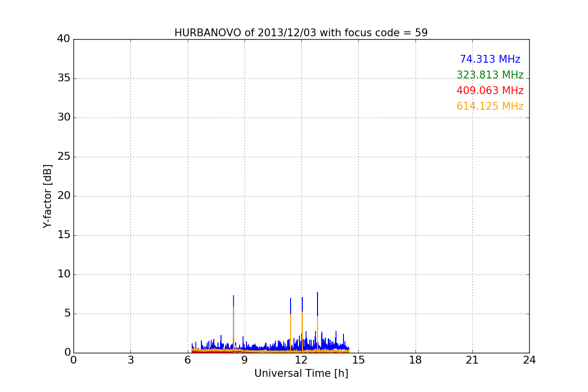The width and height of the screenshot is (588, 392).
Task: Click the y-axis tick label 25
Action: pos(64,157)
